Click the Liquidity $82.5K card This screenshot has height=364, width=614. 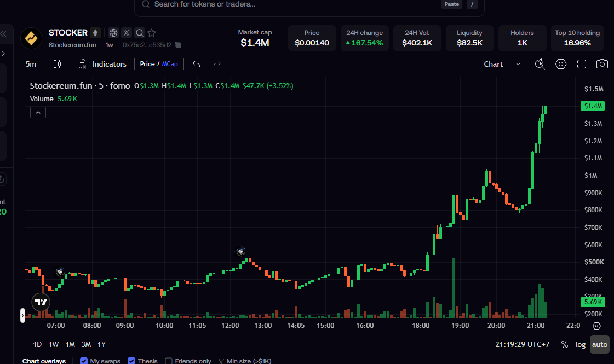(x=469, y=38)
